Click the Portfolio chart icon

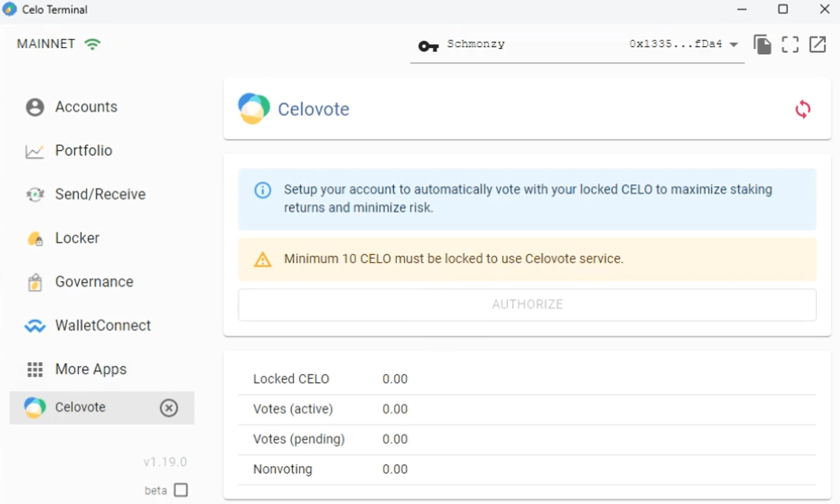34,152
